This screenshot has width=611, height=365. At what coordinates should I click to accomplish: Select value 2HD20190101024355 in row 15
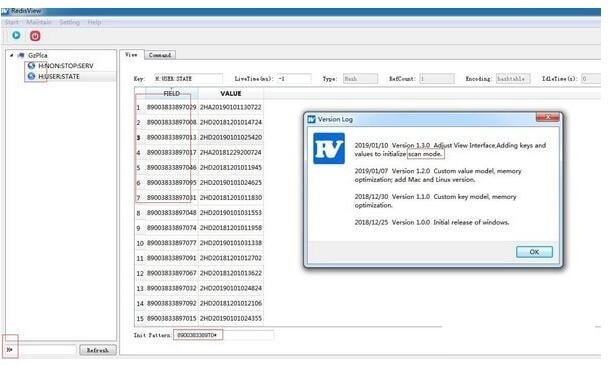pos(231,318)
